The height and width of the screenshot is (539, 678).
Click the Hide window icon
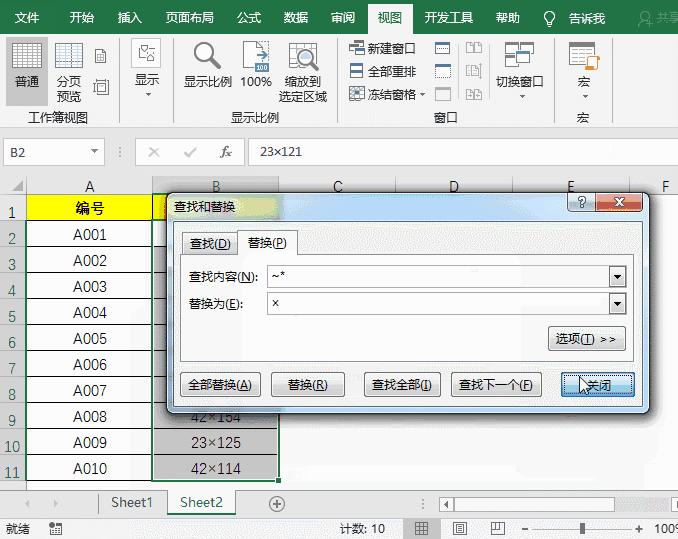[x=442, y=71]
